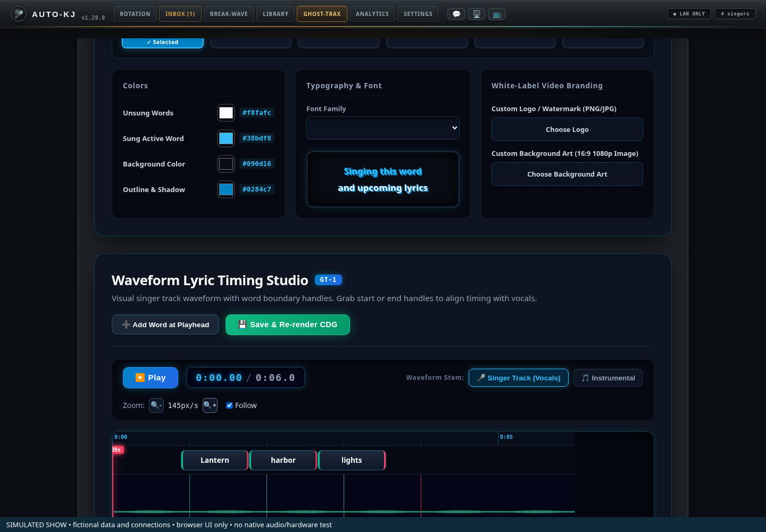This screenshot has width=766, height=532.
Task: Click the #0284c7 hex value
Action: (257, 189)
